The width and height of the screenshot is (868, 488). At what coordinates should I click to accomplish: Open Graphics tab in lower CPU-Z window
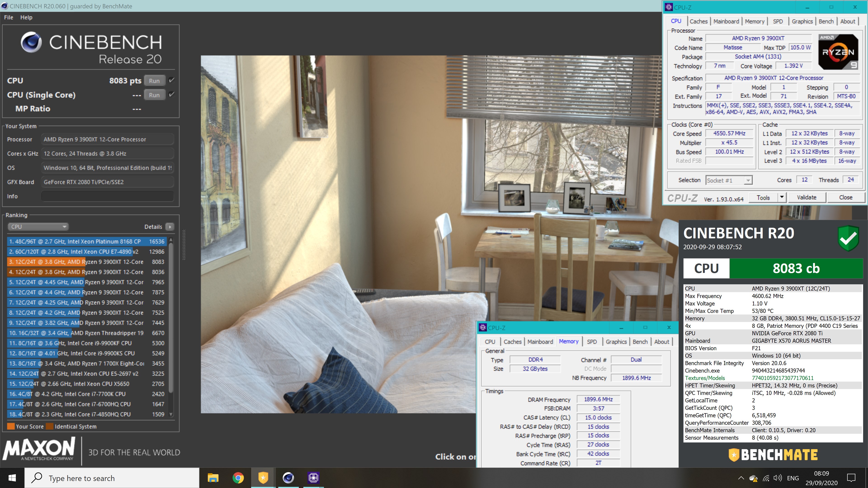[616, 342]
